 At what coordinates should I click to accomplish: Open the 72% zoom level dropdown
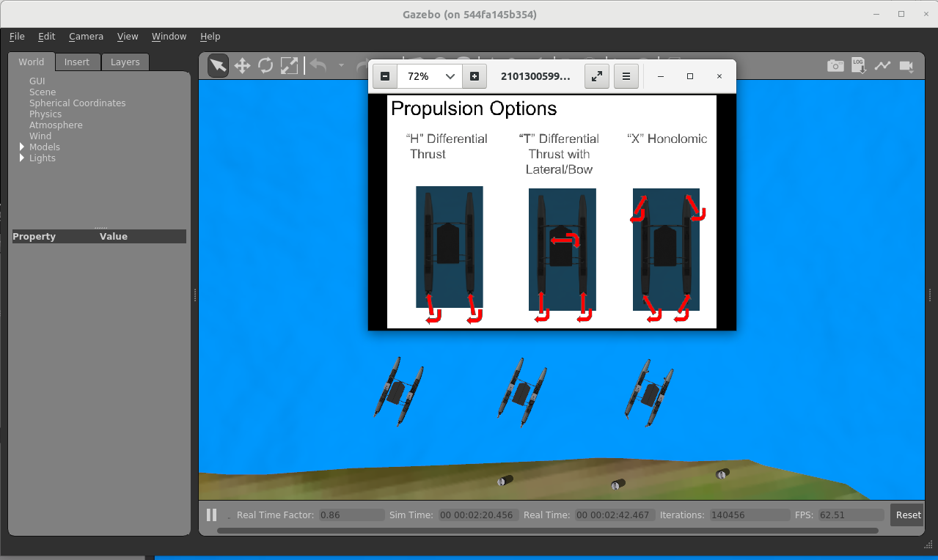click(x=430, y=76)
